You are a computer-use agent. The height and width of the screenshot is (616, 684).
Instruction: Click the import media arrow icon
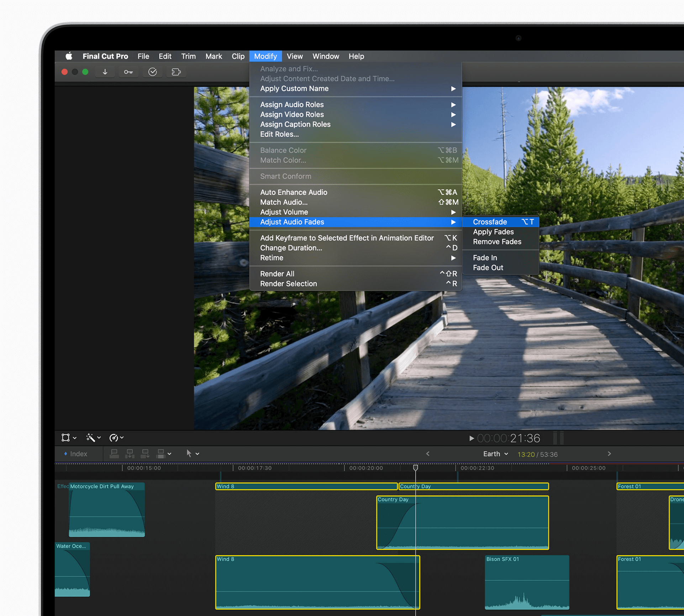pyautogui.click(x=105, y=72)
